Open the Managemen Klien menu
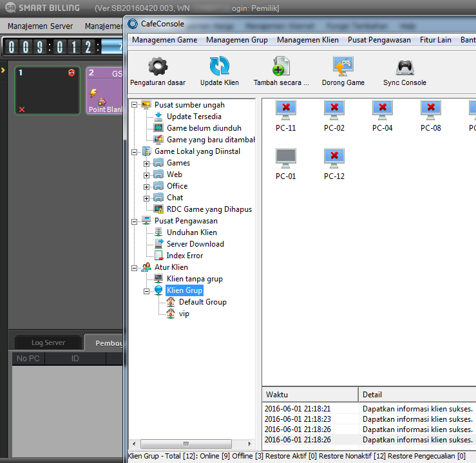The image size is (476, 463). coord(307,40)
